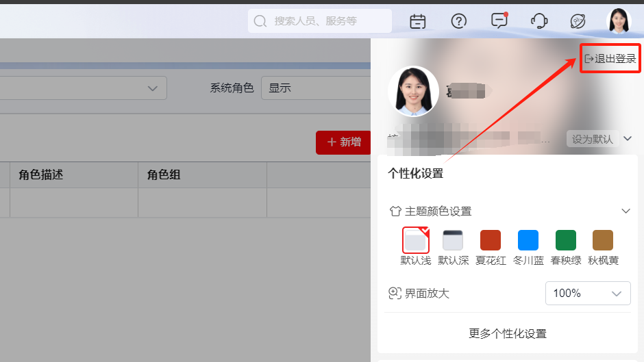
Task: Click the search magnifier icon
Action: (x=260, y=21)
